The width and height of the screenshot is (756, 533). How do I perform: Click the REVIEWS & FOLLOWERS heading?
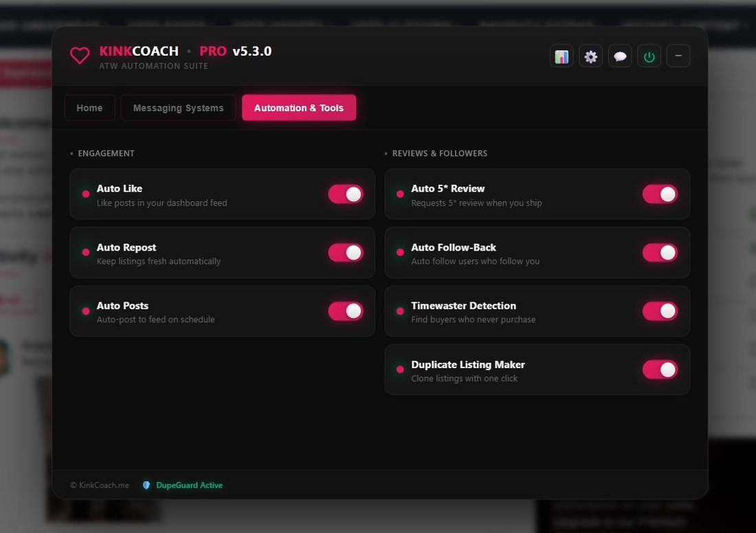coord(440,153)
